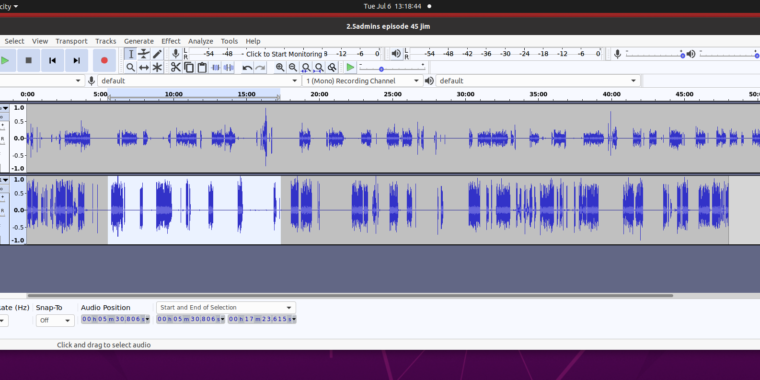Viewport: 760px width, 380px height.
Task: Click the playback level meter scale
Action: click(x=507, y=54)
